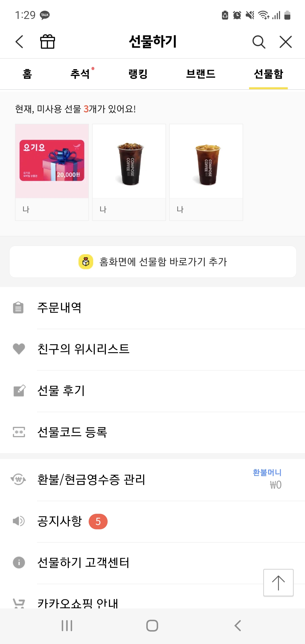Switch to the 추석 tab

(80, 74)
